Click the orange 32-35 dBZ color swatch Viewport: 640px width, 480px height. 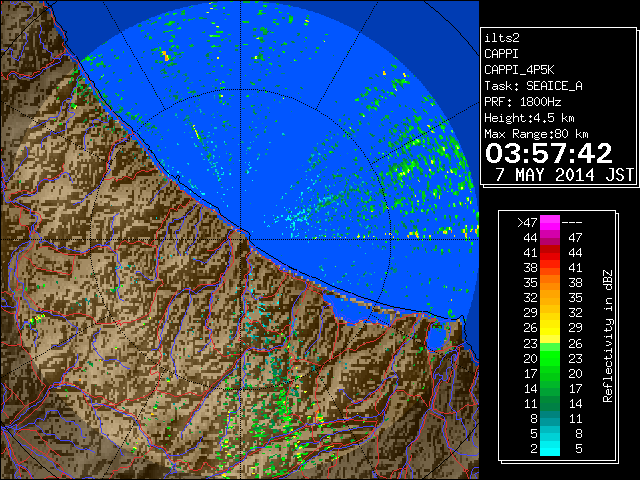click(x=550, y=298)
